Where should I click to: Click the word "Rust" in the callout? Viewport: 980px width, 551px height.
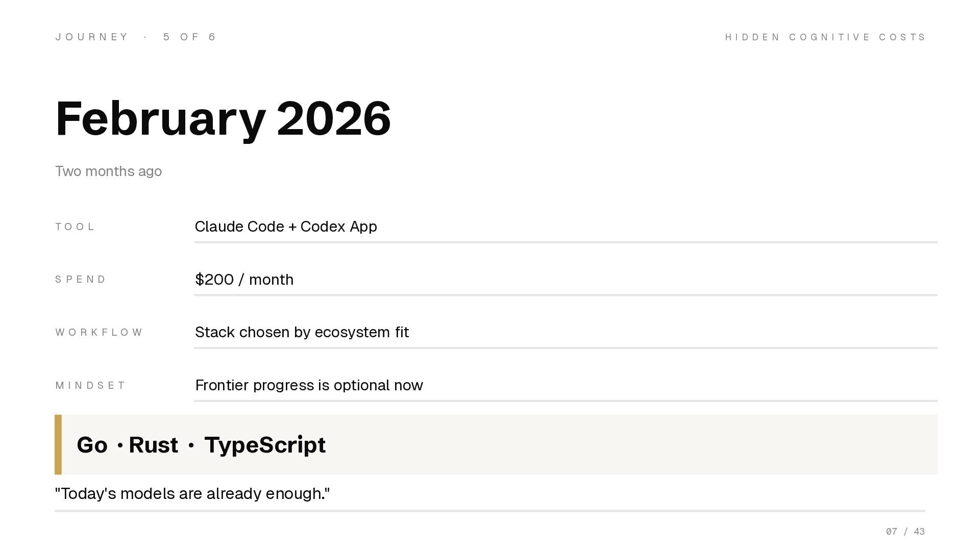(x=153, y=445)
